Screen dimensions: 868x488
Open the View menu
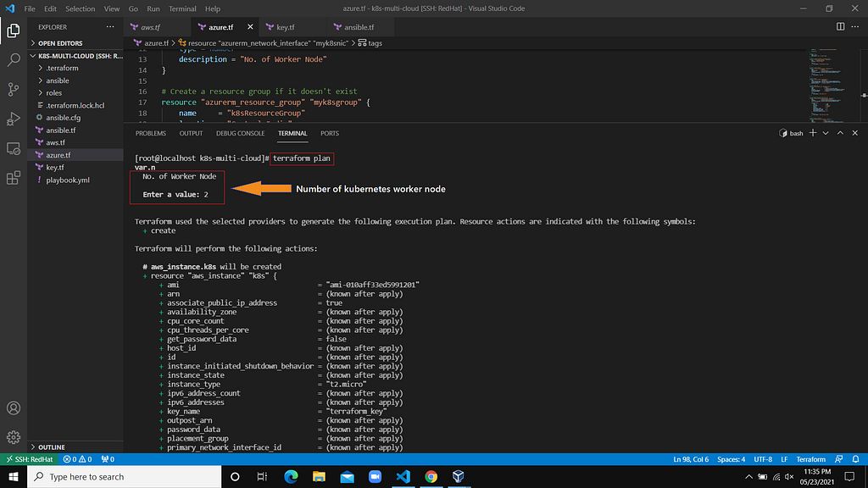pos(112,8)
